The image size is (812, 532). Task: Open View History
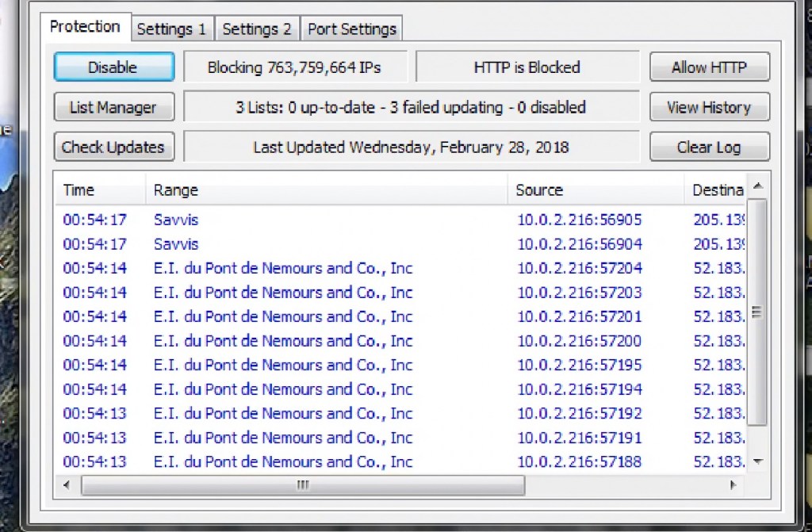pyautogui.click(x=709, y=107)
